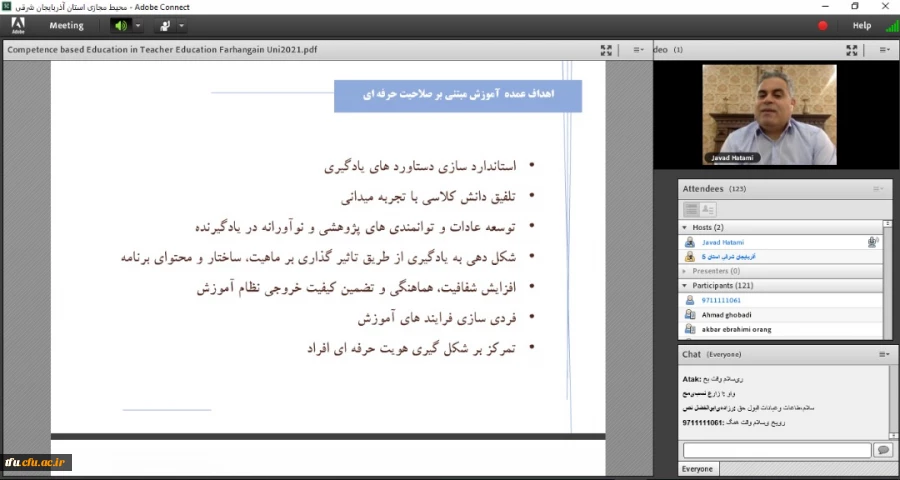Click Javad Hatami's video thumbnail
The width and height of the screenshot is (900, 480).
(x=769, y=114)
